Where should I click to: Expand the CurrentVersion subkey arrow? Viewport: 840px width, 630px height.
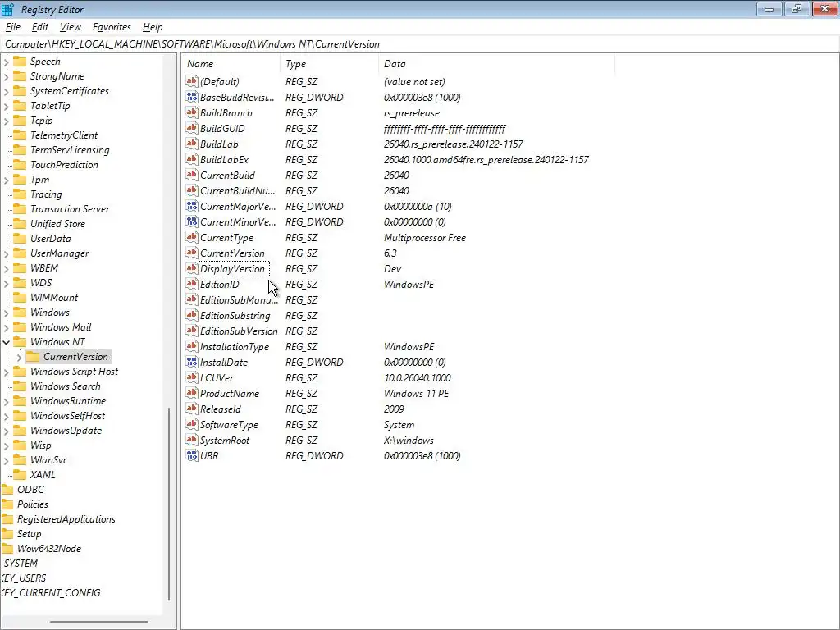(20, 357)
